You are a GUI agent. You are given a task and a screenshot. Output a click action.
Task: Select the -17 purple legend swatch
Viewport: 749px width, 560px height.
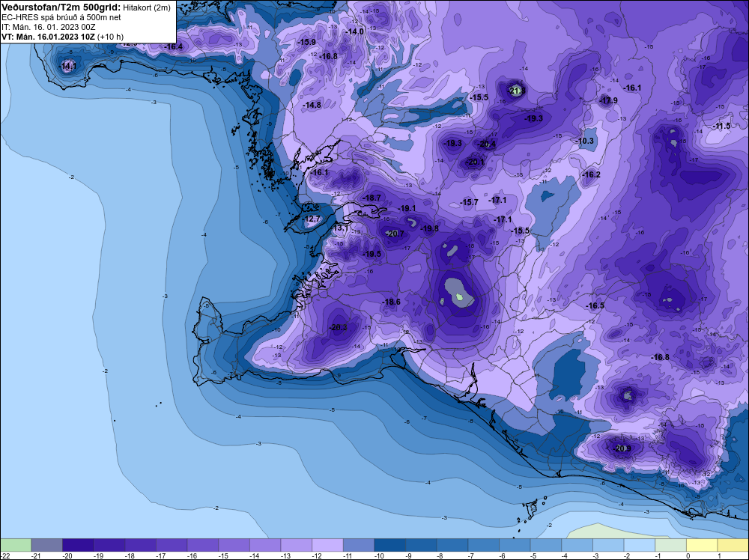[x=172, y=545]
